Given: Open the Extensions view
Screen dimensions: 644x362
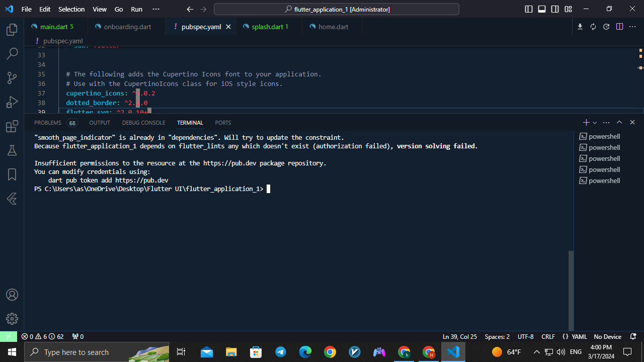Looking at the screenshot, I should (x=12, y=126).
